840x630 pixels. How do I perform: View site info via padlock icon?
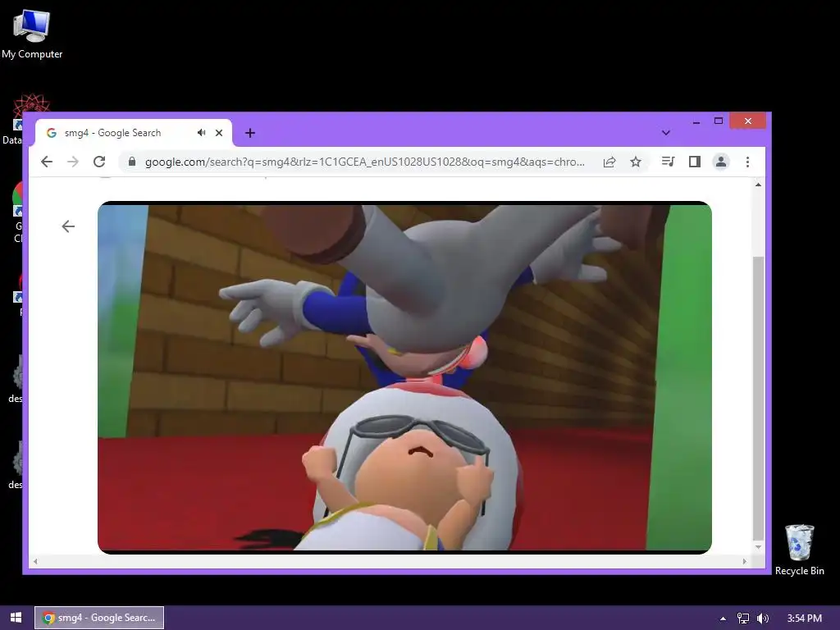point(132,162)
